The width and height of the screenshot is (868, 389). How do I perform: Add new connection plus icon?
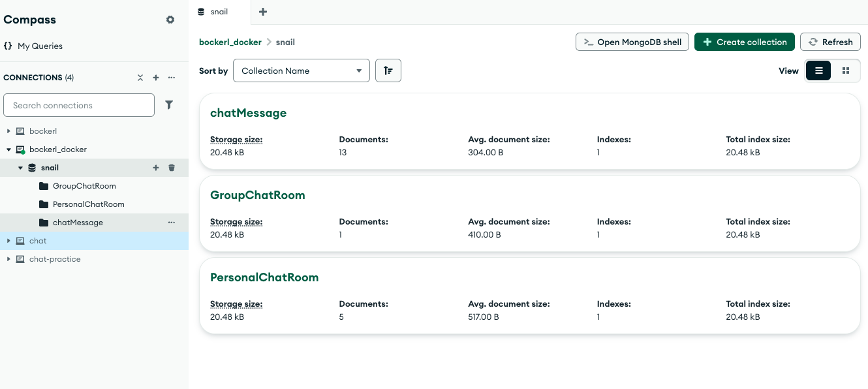pos(156,78)
